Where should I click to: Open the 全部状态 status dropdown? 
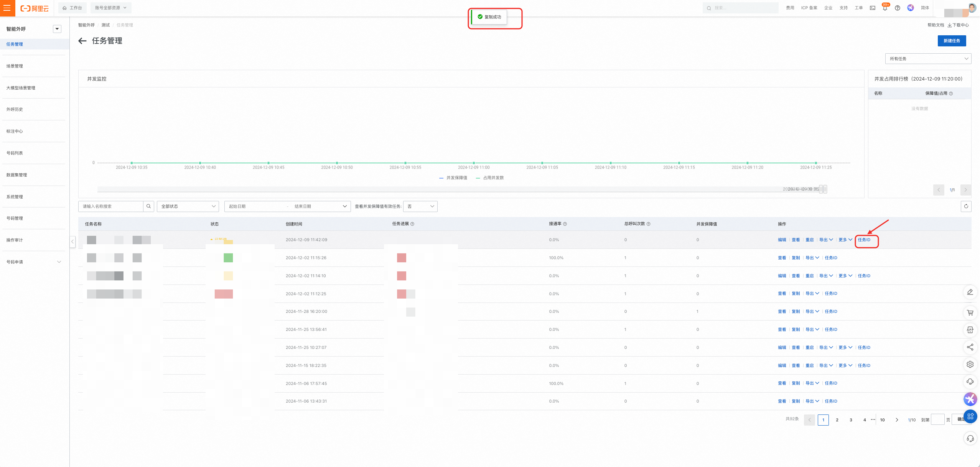188,206
